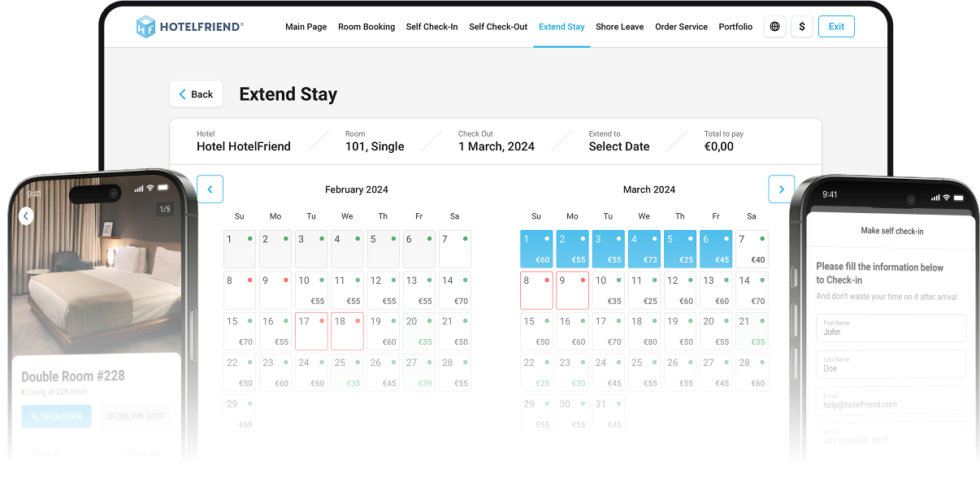Select February 15 priced €70
This screenshot has width=980, height=487.
point(240,332)
